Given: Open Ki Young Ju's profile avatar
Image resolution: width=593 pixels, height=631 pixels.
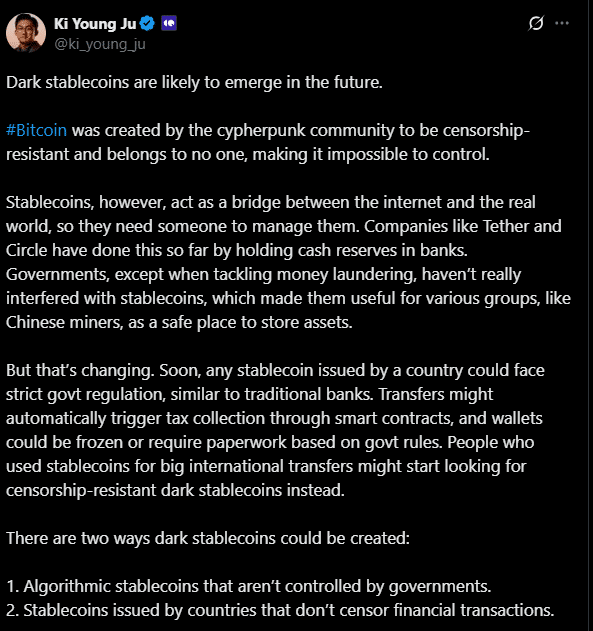Looking at the screenshot, I should (26, 33).
